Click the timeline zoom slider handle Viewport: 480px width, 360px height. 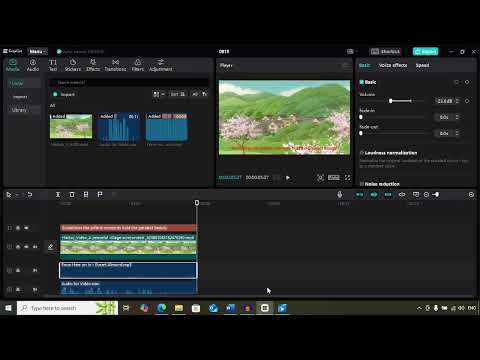point(436,195)
